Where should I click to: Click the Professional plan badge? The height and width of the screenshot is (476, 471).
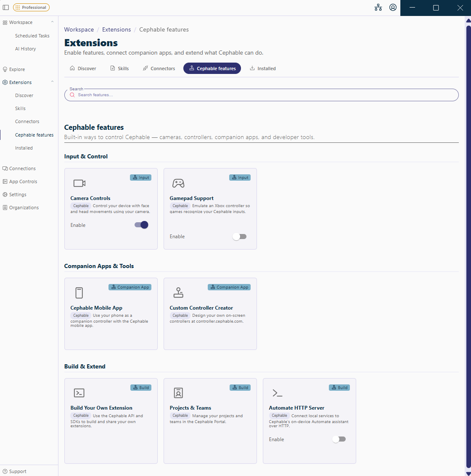(31, 7)
